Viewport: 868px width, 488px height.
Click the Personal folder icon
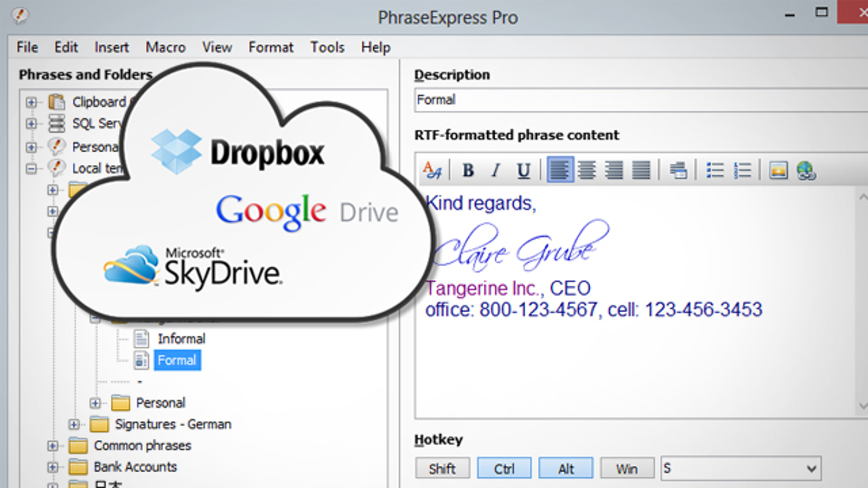tap(120, 403)
